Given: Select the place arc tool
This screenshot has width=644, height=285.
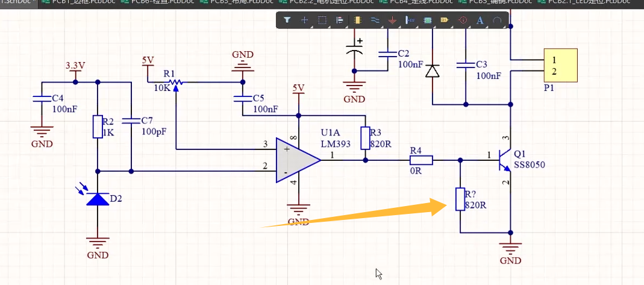Looking at the screenshot, I should (497, 20).
